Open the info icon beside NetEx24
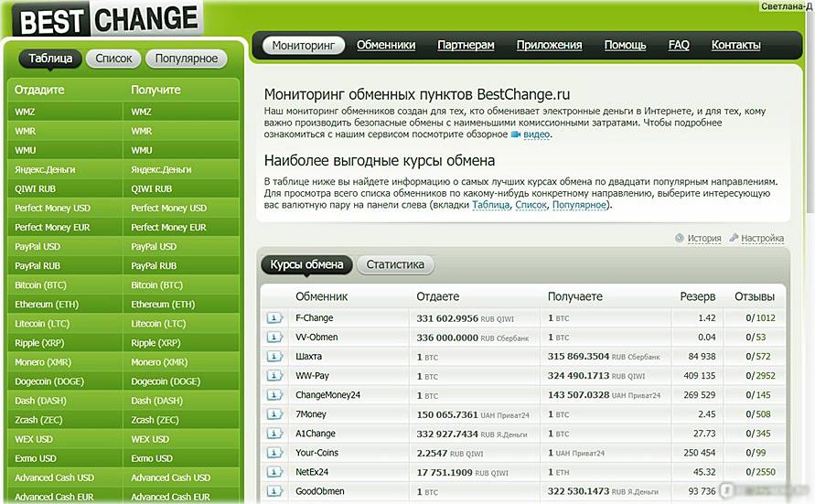The height and width of the screenshot is (504, 815). 274,472
